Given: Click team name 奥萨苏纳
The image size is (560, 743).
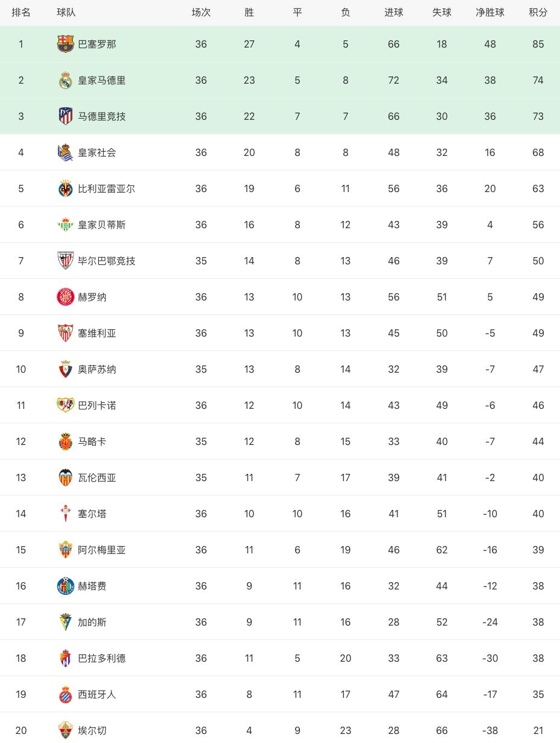Looking at the screenshot, I should pyautogui.click(x=97, y=369).
